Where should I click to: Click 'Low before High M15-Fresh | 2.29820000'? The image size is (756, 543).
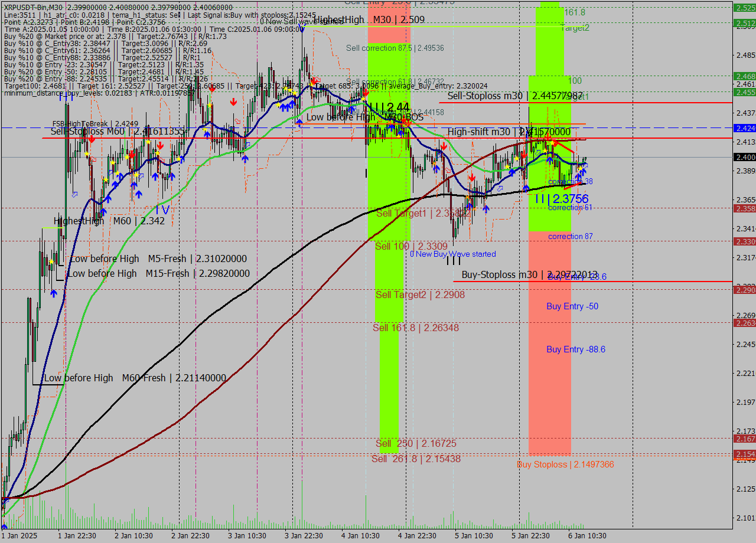click(158, 273)
